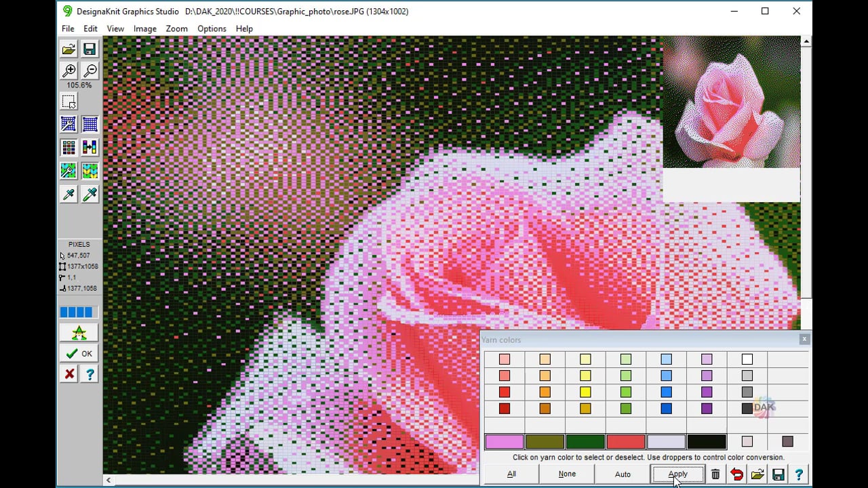
Task: Pick the dark blue yarn swatch
Action: point(666,409)
